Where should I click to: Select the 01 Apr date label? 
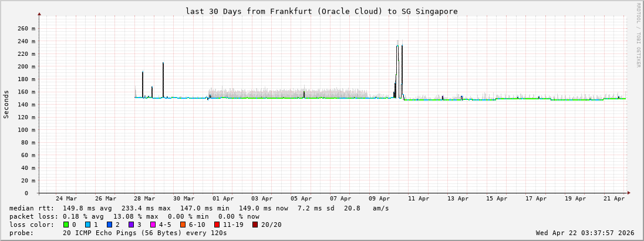pos(223,199)
